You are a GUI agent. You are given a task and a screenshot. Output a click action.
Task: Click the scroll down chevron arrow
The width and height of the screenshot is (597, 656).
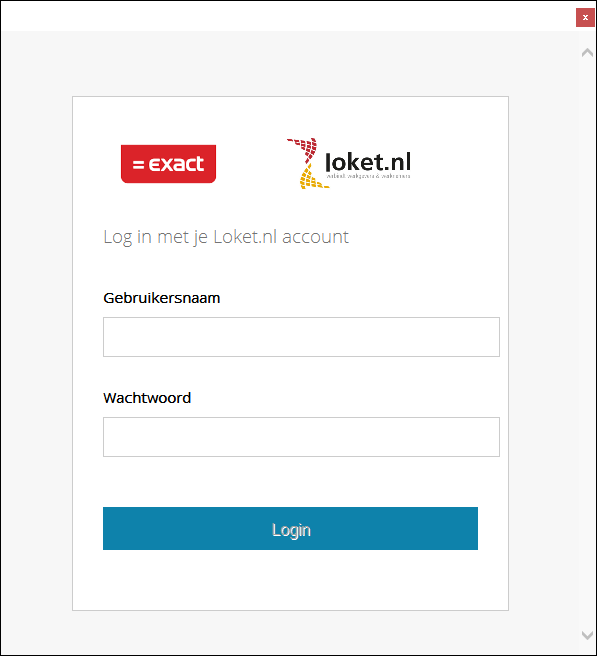587,635
